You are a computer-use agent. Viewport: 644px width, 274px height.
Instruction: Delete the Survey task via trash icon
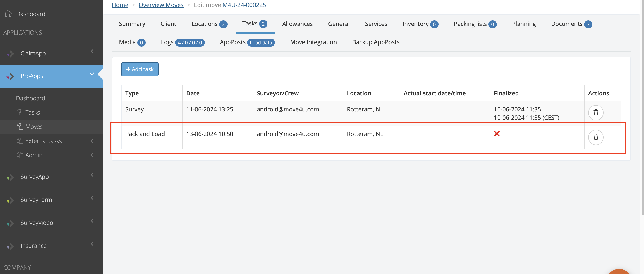coord(596,113)
